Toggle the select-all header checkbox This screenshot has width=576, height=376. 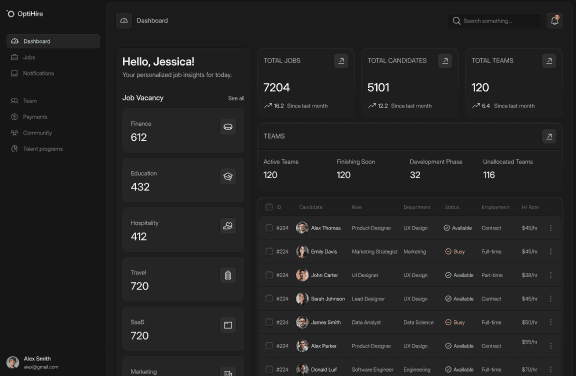[x=269, y=207]
